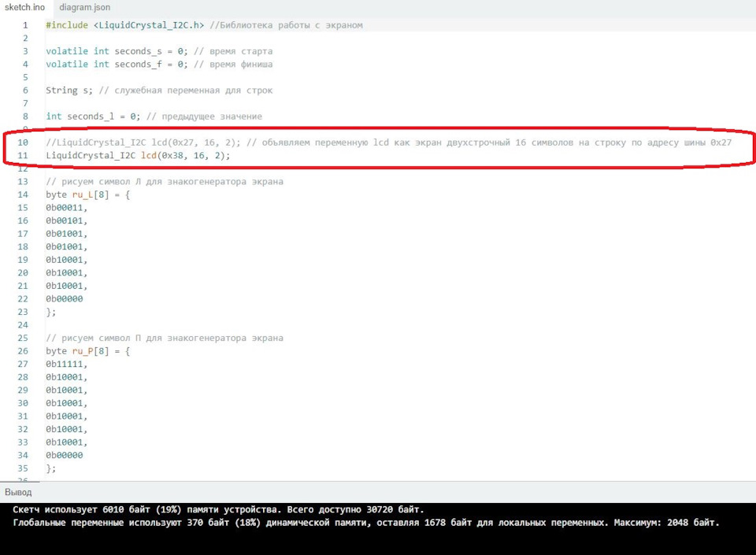Viewport: 756px width, 555px height.
Task: Click the global variables memory output line
Action: click(366, 523)
